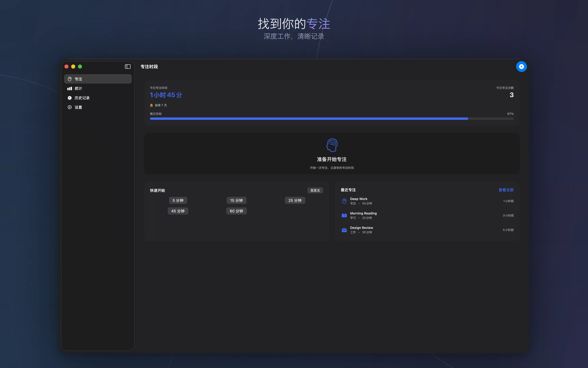The image size is (588, 368).
Task: Click the 开始一次专注 description text
Action: 332,168
